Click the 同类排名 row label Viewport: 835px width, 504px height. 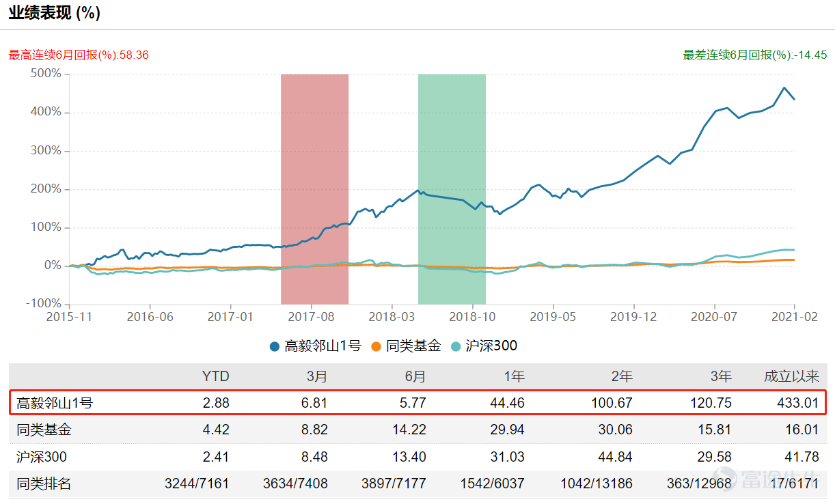pyautogui.click(x=44, y=484)
